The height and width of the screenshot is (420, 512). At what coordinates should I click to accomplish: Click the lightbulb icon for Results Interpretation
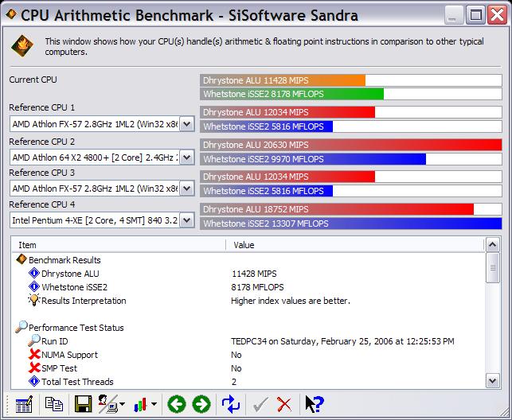[x=34, y=300]
